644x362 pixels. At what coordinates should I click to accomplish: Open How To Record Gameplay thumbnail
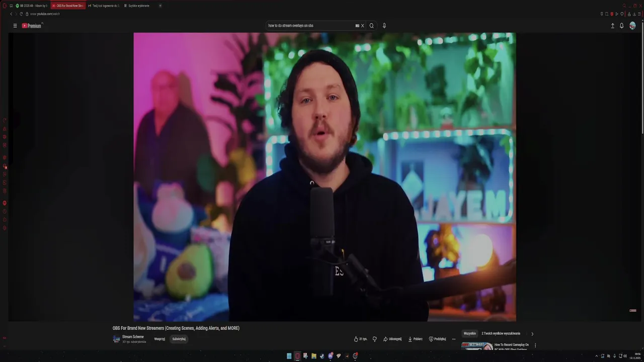(x=477, y=346)
